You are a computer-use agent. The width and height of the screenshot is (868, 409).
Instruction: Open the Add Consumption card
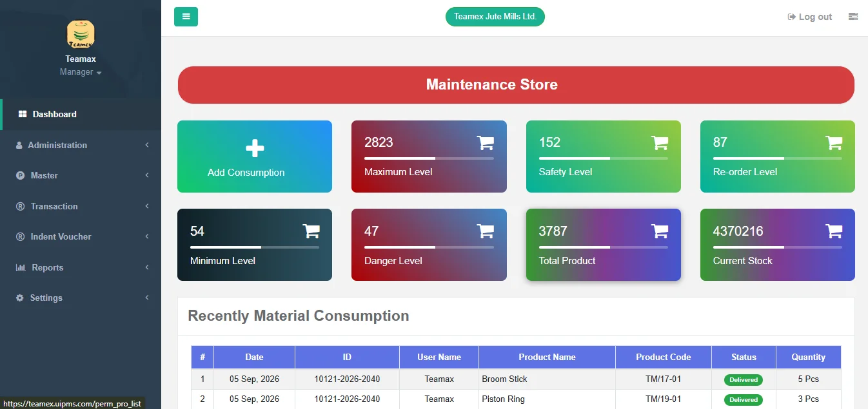[255, 157]
